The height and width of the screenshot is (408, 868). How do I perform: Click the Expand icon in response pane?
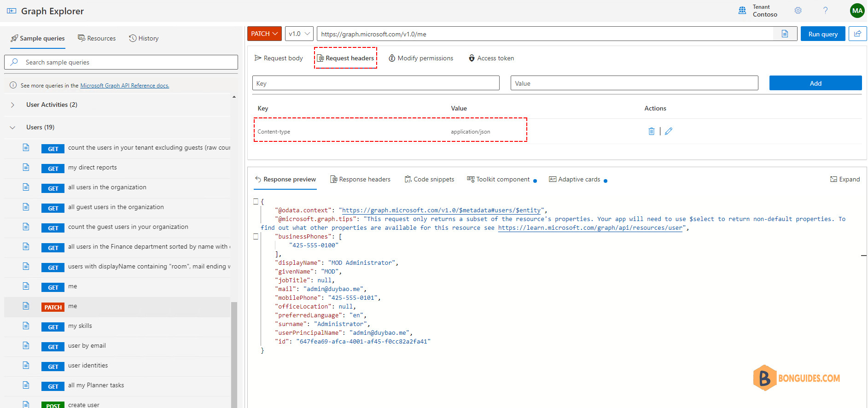(833, 179)
